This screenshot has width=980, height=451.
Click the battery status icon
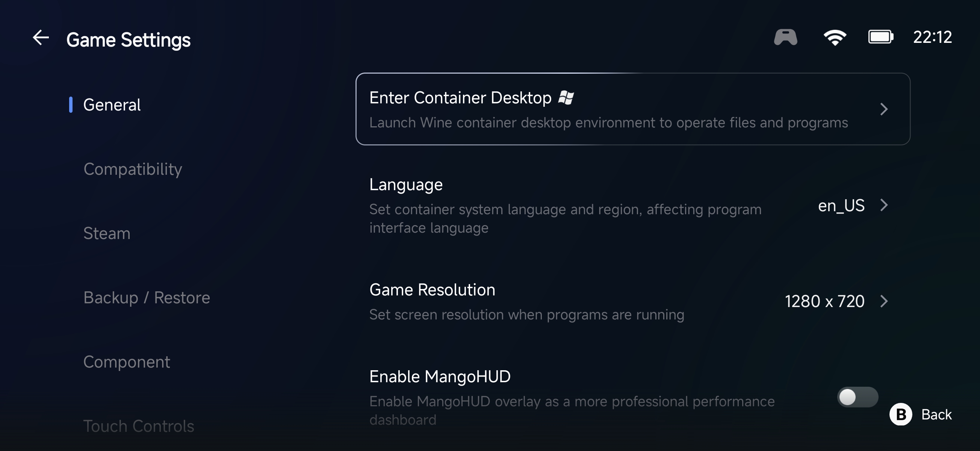[x=880, y=37]
